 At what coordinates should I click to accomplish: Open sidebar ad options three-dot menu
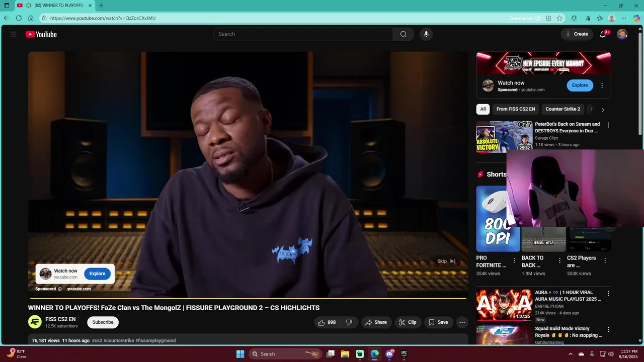pyautogui.click(x=602, y=85)
